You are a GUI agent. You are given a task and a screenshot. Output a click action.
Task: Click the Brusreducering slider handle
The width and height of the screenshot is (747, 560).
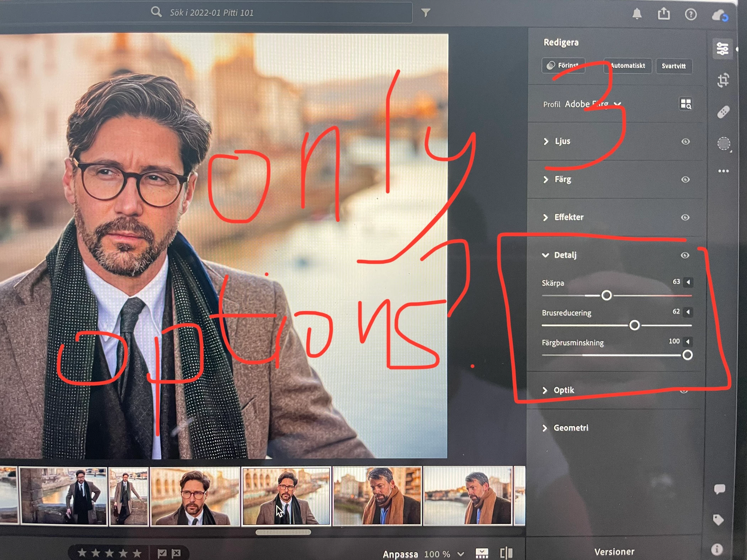coord(634,325)
